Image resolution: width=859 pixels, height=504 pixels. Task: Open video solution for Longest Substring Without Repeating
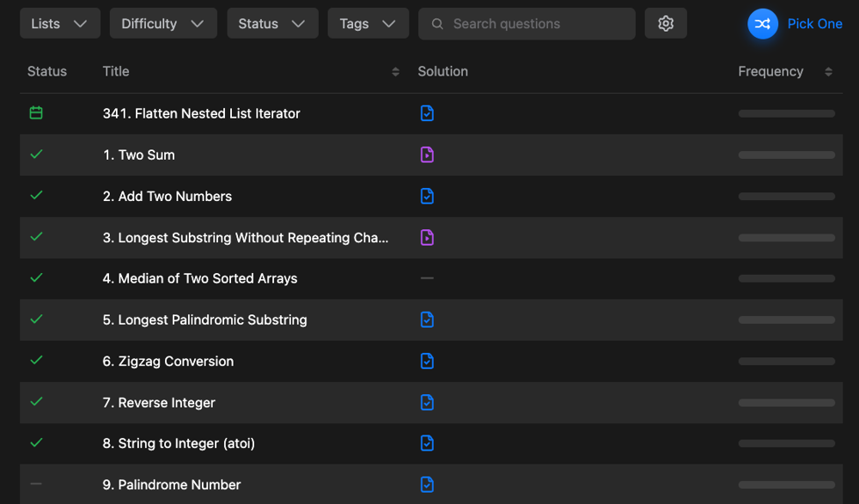click(x=427, y=238)
